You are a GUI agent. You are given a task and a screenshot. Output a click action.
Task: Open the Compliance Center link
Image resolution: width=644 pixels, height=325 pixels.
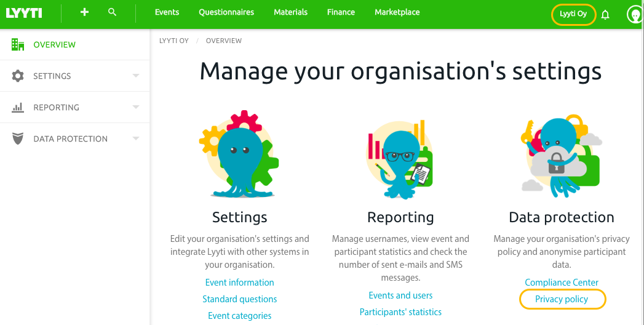pos(562,283)
